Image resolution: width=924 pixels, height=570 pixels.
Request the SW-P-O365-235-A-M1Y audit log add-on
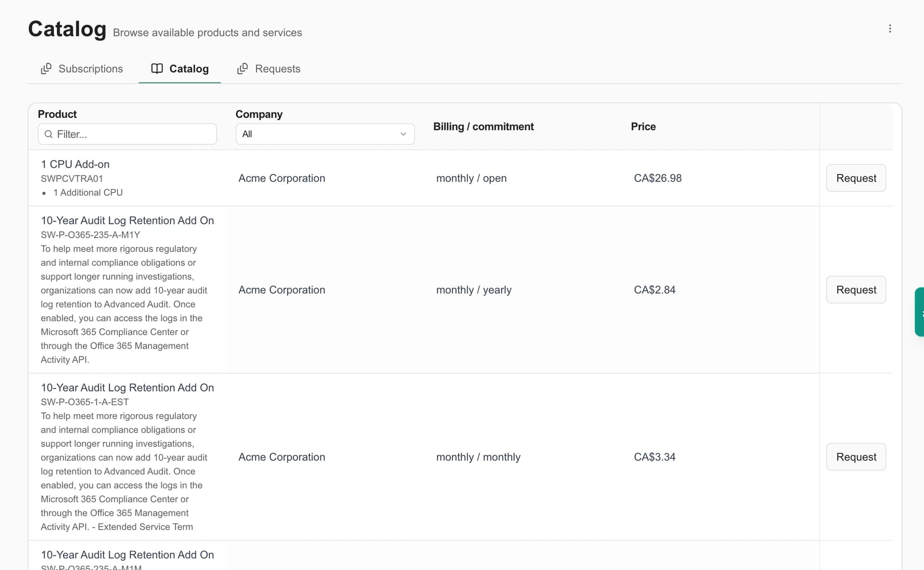point(856,290)
